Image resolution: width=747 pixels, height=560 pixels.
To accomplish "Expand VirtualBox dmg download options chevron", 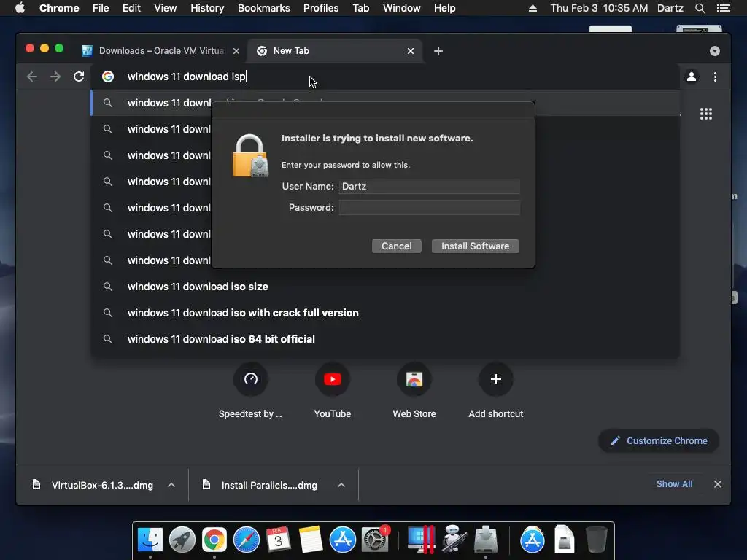I will pos(171,485).
